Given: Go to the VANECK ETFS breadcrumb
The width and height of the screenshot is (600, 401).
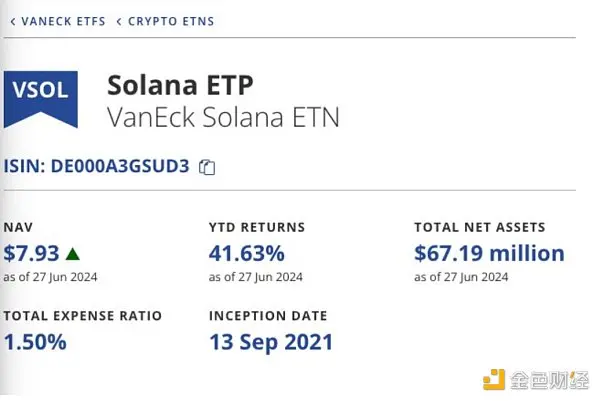Looking at the screenshot, I should (x=62, y=21).
